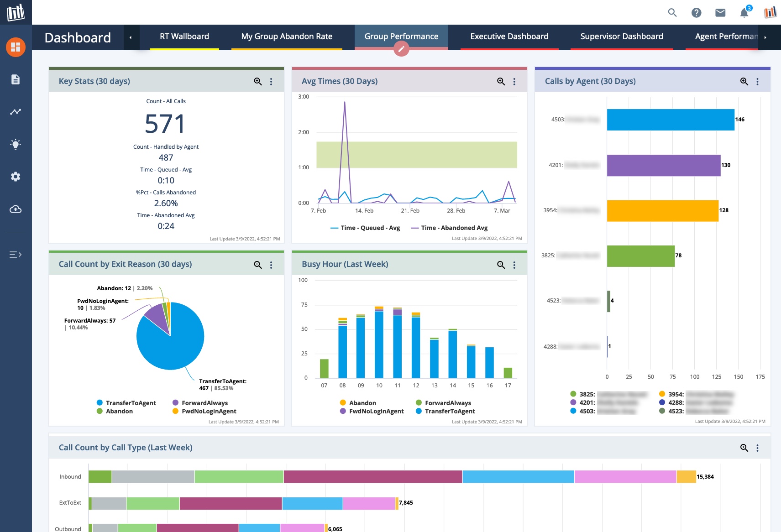Zoom the Busy Hour widget

point(501,265)
